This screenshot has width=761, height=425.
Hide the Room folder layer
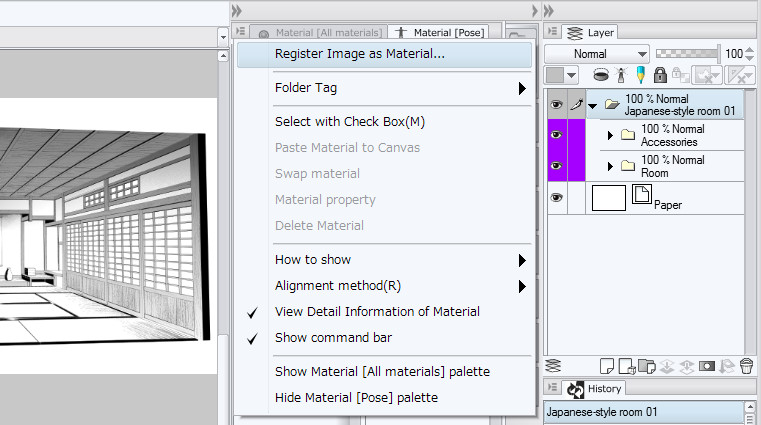tap(557, 166)
